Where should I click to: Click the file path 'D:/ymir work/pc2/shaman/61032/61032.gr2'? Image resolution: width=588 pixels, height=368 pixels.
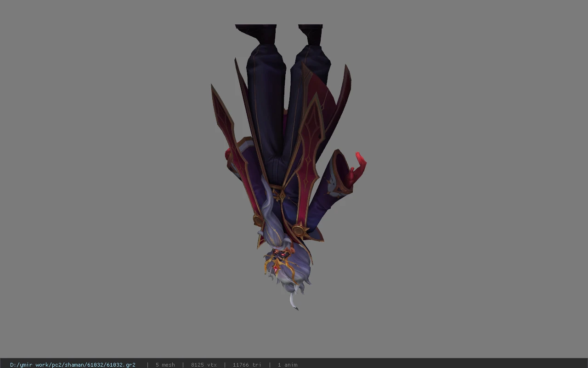[73, 365]
